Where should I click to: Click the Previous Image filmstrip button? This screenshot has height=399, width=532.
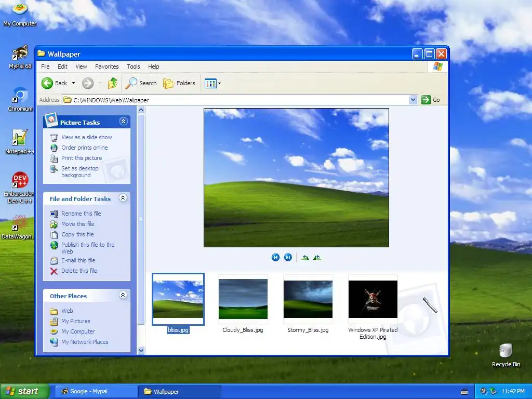click(275, 258)
